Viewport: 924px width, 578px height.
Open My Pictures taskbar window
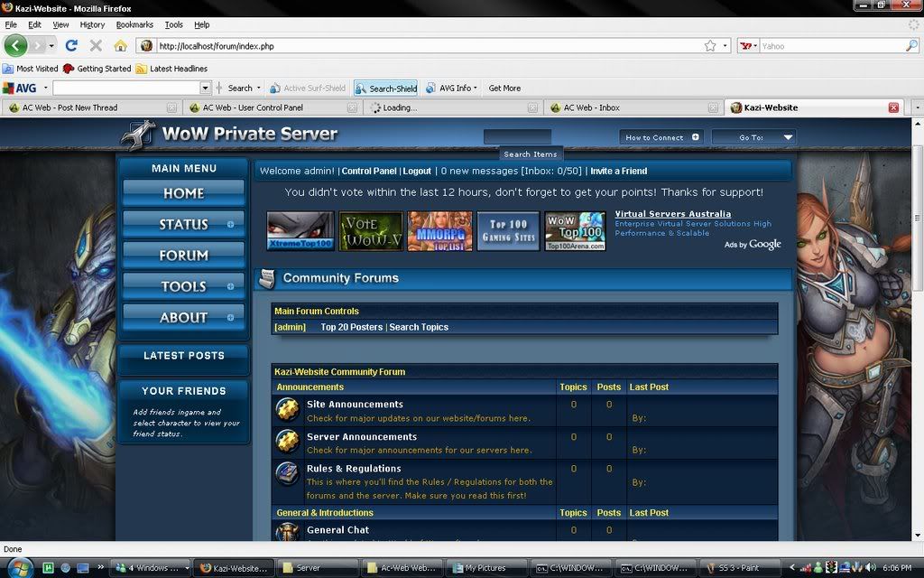click(x=485, y=568)
